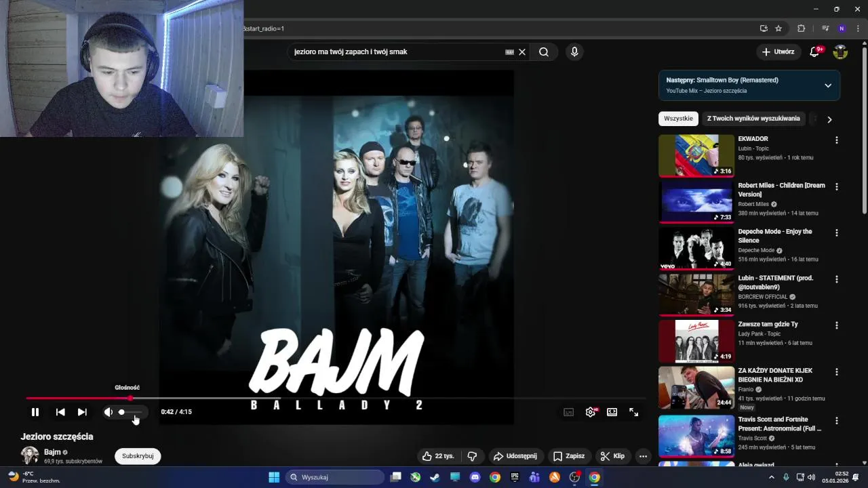Screen dimensions: 868x488
Task: Open Chrome extensions puzzle icon
Action: point(801,28)
